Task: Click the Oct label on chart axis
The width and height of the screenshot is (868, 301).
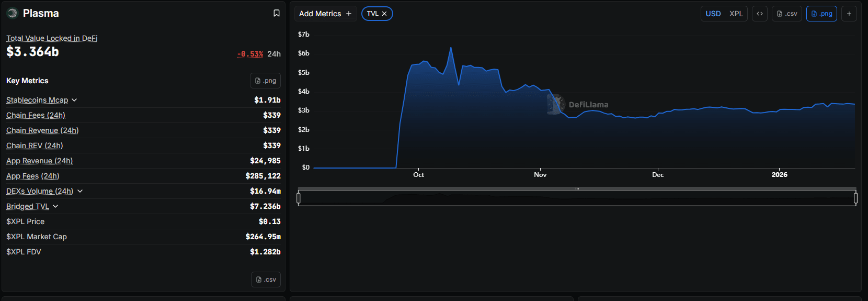Action: (x=418, y=175)
